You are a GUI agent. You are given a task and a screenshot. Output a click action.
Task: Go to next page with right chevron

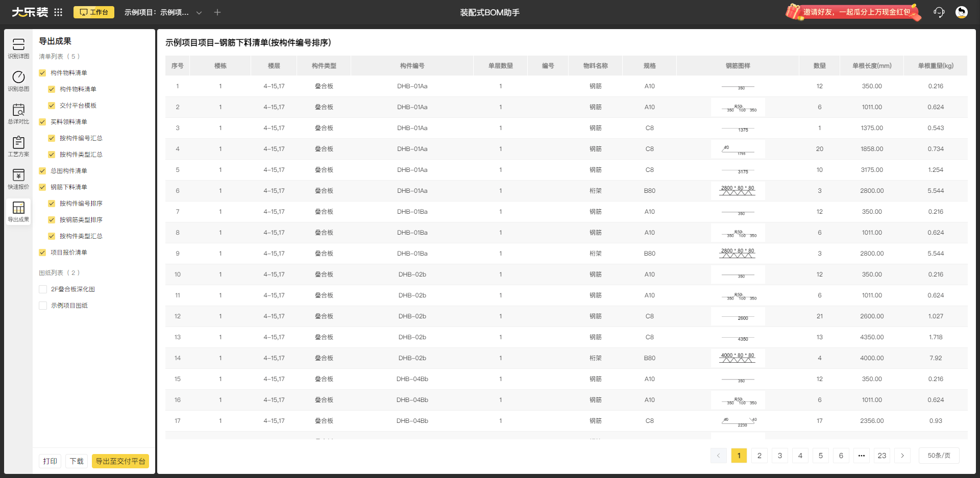tap(902, 456)
